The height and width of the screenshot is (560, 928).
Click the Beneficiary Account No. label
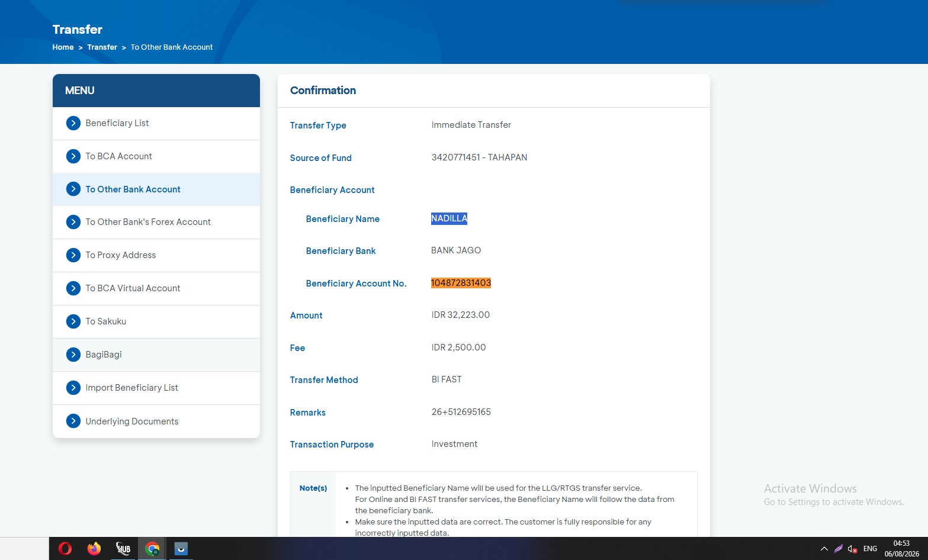click(x=356, y=284)
